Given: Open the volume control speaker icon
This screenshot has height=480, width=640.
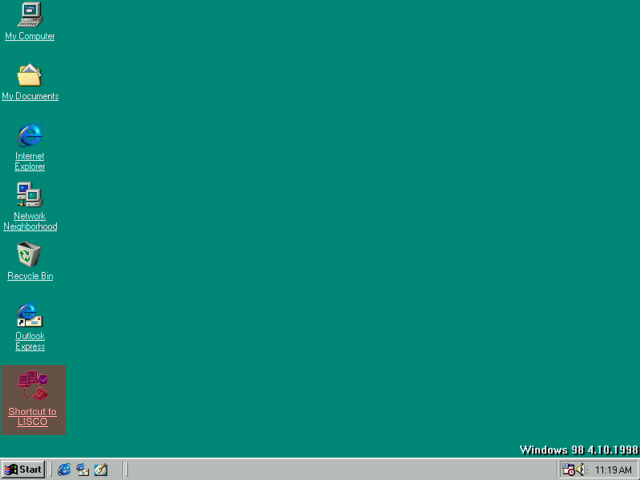Looking at the screenshot, I should tap(580, 469).
